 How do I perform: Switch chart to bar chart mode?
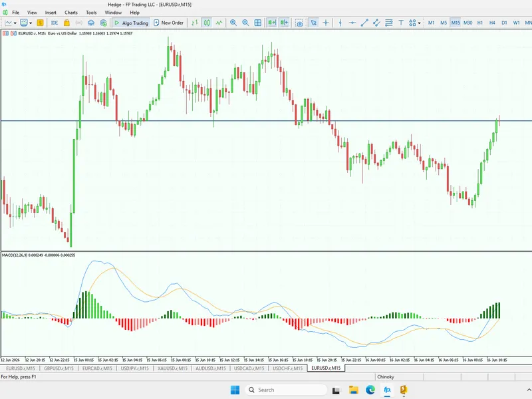pos(194,23)
